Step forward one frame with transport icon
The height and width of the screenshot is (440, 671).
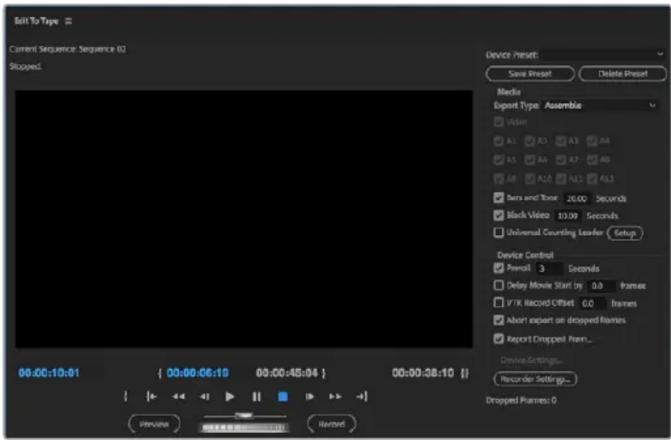click(309, 397)
